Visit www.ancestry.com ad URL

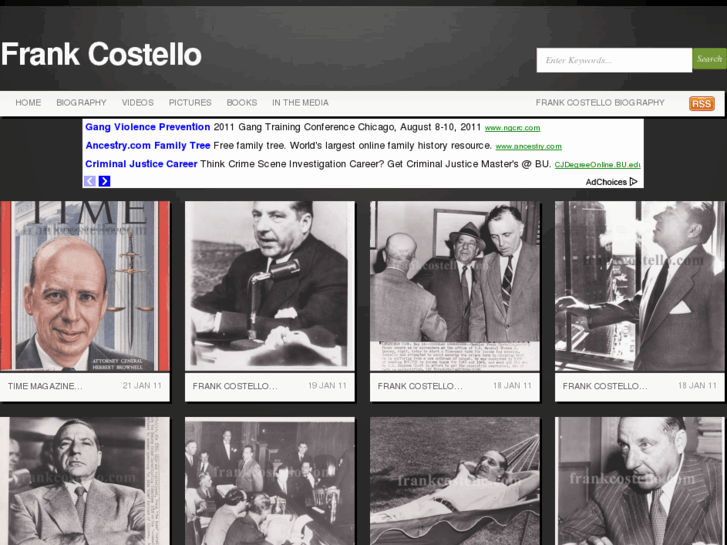click(x=529, y=147)
